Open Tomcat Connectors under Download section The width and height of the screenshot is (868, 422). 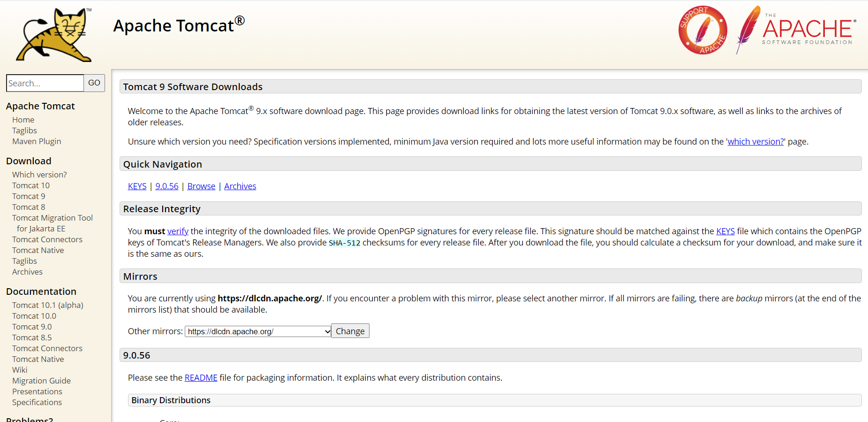pyautogui.click(x=47, y=239)
